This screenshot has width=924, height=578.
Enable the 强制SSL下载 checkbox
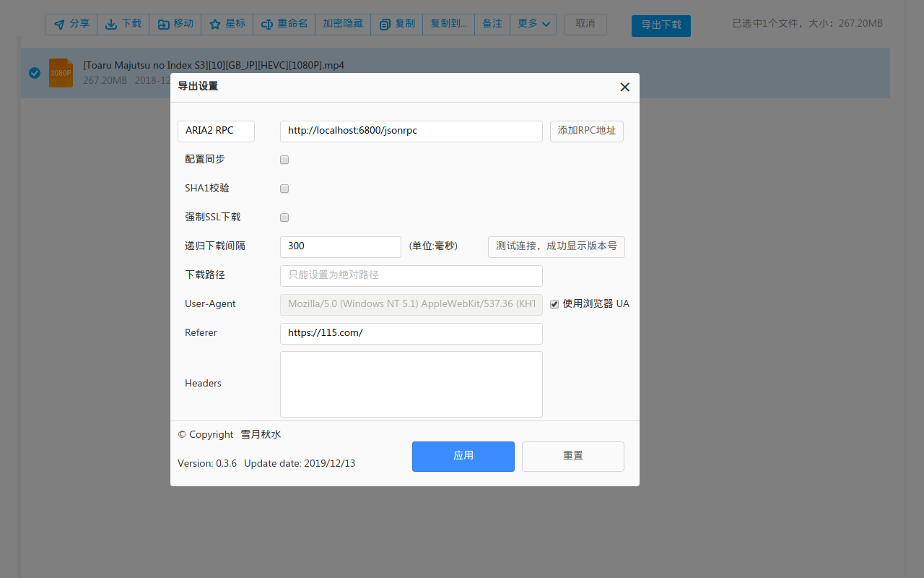(x=284, y=217)
